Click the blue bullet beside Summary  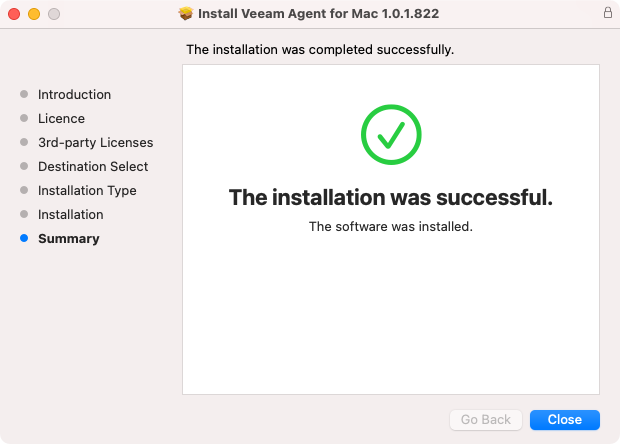(x=24, y=239)
